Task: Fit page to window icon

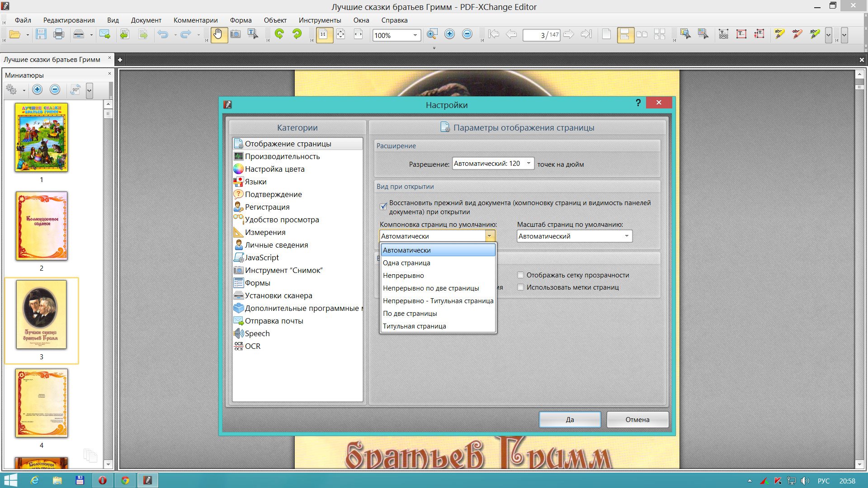Action: pos(341,35)
